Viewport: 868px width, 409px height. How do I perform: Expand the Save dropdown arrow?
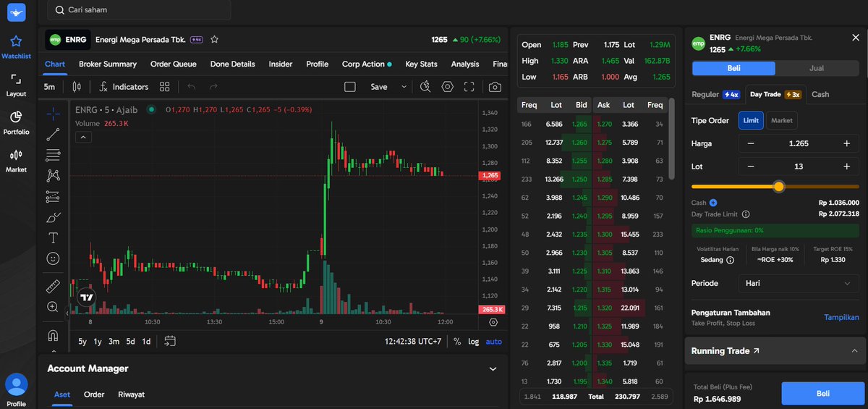pyautogui.click(x=404, y=87)
